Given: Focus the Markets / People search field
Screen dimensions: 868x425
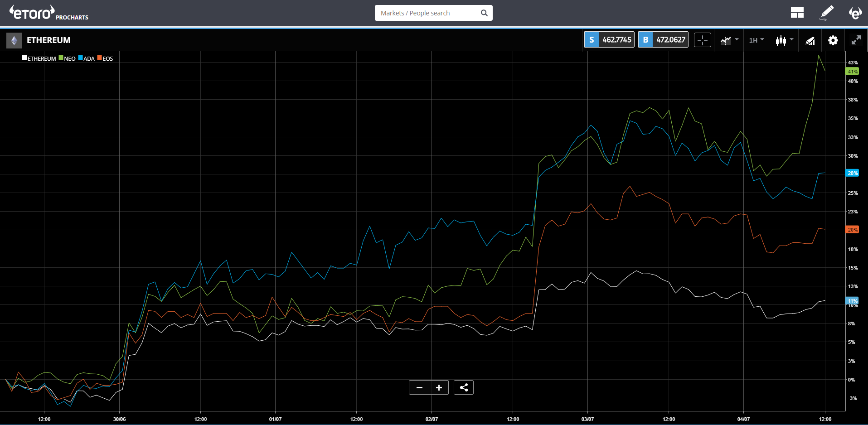Looking at the screenshot, I should (x=433, y=13).
